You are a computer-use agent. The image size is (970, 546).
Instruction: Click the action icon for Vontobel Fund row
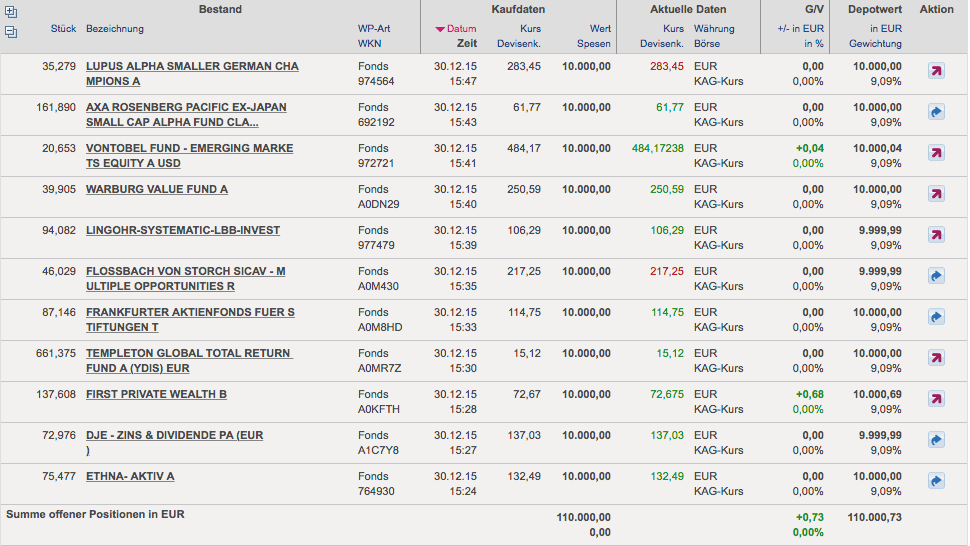[936, 153]
